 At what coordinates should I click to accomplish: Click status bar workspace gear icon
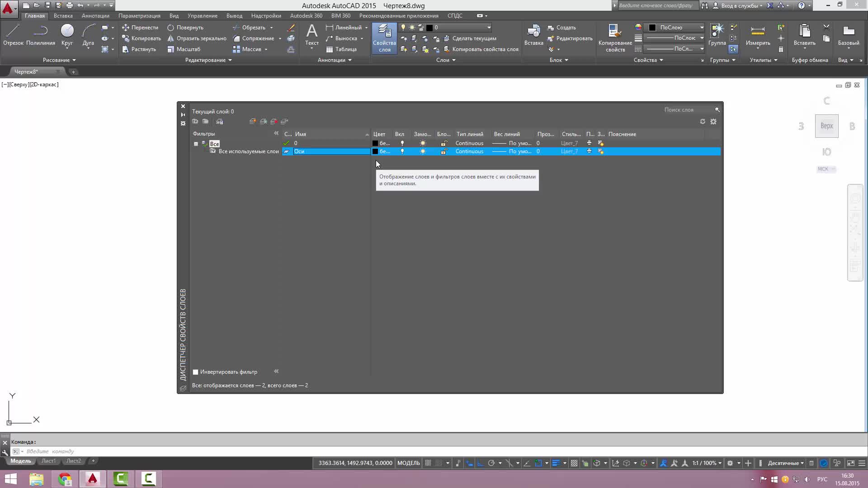pos(730,463)
